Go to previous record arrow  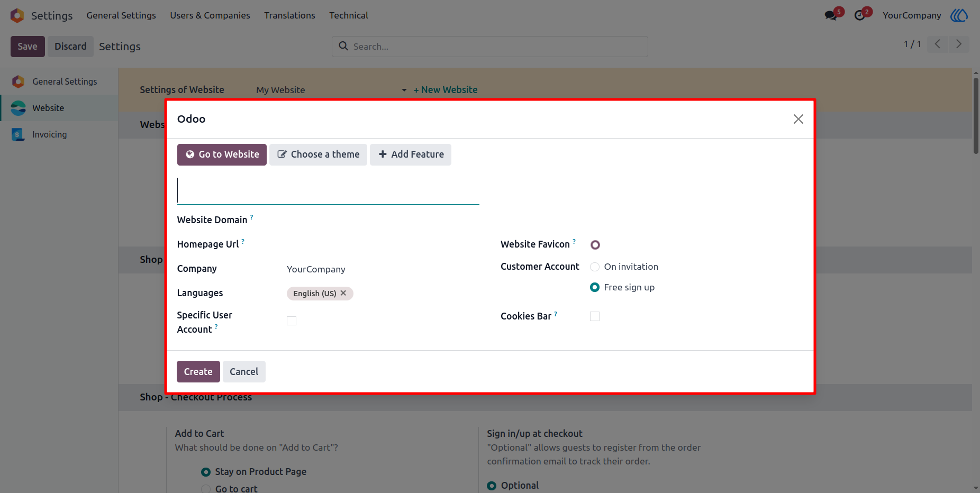(937, 44)
